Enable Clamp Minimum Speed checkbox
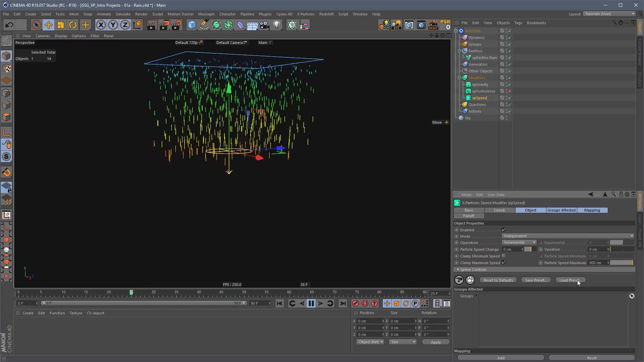The height and width of the screenshot is (362, 644). [x=503, y=256]
